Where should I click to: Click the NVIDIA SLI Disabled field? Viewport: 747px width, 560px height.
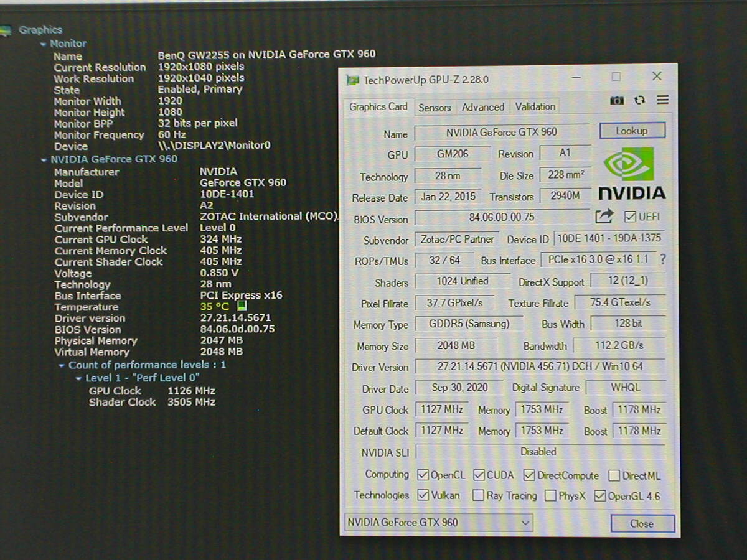pos(540,452)
